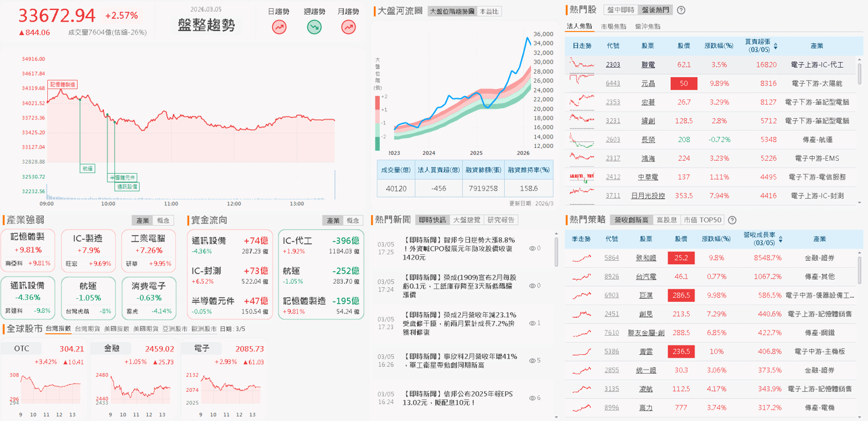Click view-count eye icon on 事欣科 news
The height and width of the screenshot is (421, 868).
coord(532,360)
